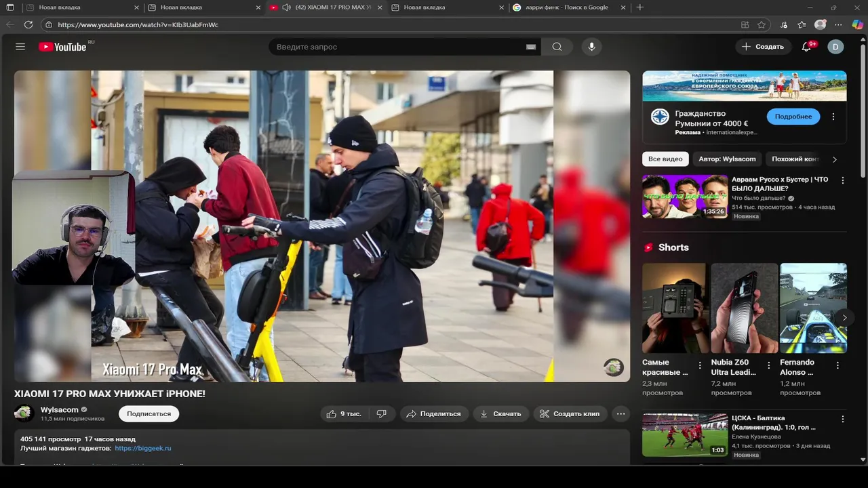This screenshot has height=488, width=868.
Task: Open the new tab plus button
Action: pyautogui.click(x=639, y=7)
